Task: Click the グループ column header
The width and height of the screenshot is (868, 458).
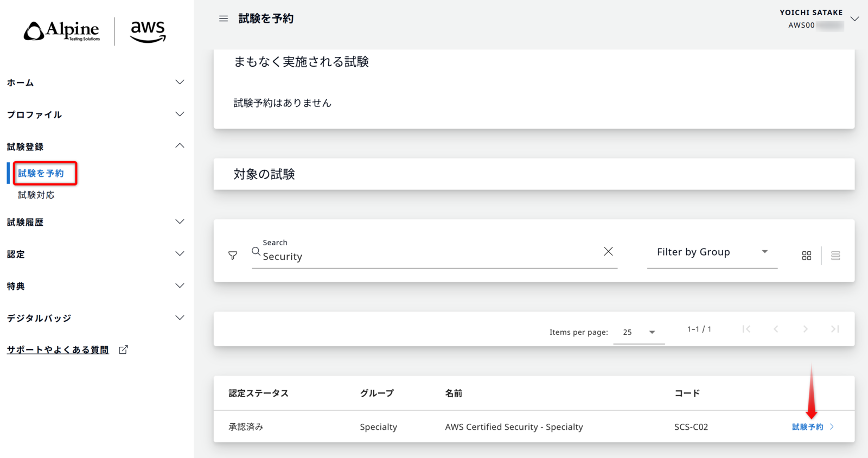Action: pyautogui.click(x=377, y=393)
